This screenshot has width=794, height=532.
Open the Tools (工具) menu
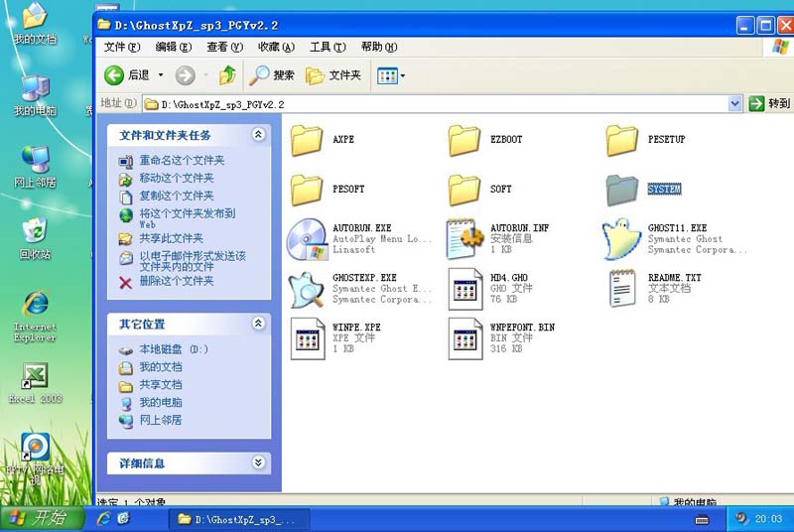click(x=328, y=47)
